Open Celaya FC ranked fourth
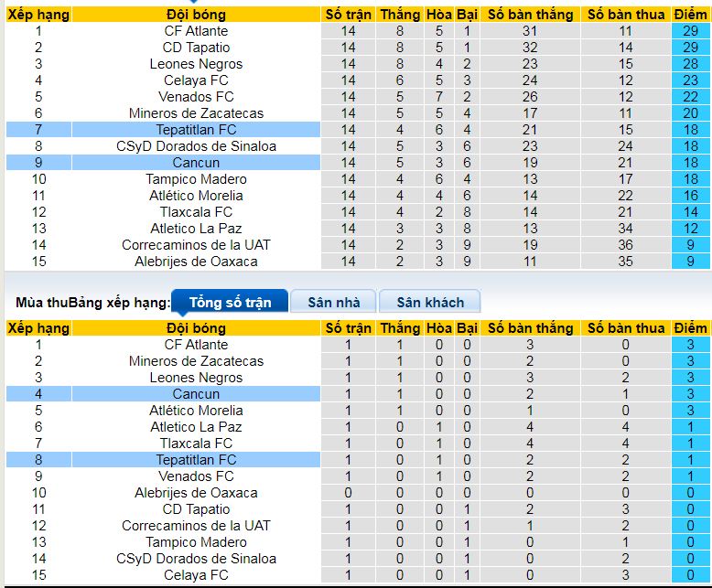 click(196, 80)
